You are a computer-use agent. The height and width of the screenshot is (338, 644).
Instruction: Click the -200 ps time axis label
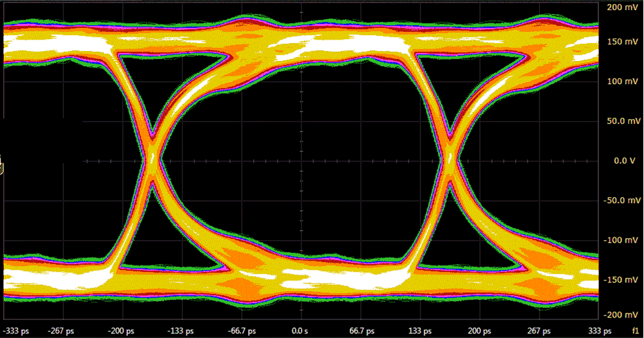pyautogui.click(x=121, y=331)
